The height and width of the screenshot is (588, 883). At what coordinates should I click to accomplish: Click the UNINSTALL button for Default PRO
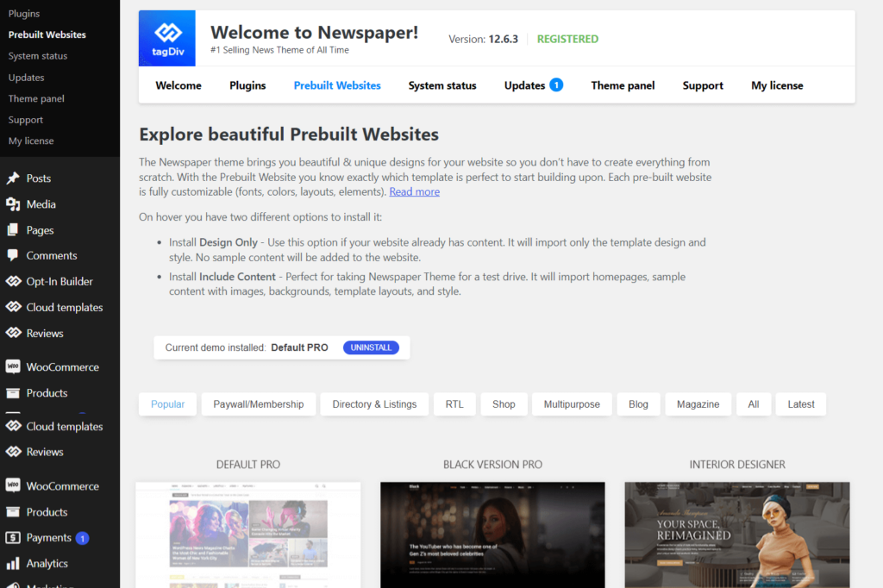point(371,347)
